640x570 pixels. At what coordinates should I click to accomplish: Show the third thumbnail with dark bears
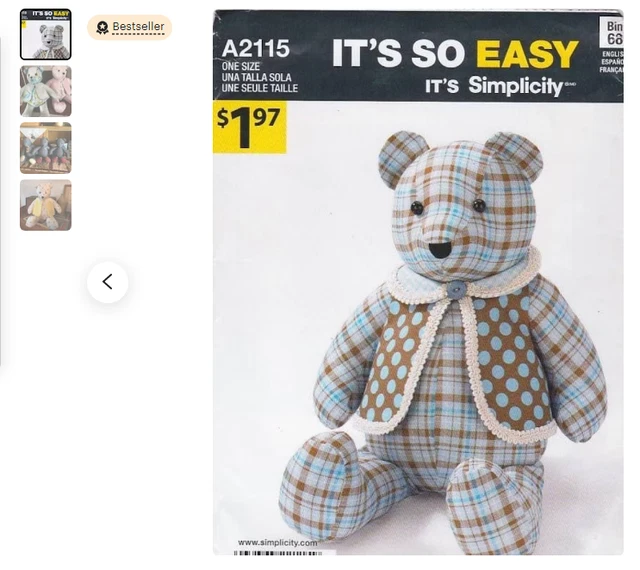coord(46,148)
